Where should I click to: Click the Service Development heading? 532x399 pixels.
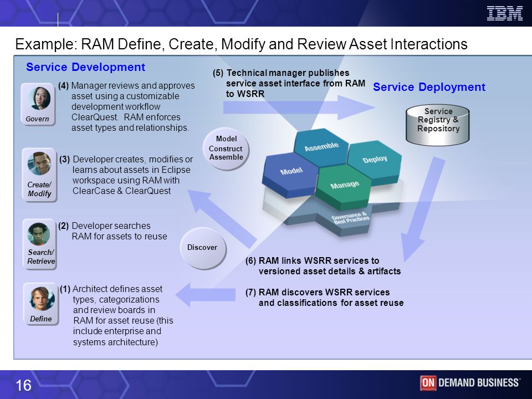[x=85, y=67]
